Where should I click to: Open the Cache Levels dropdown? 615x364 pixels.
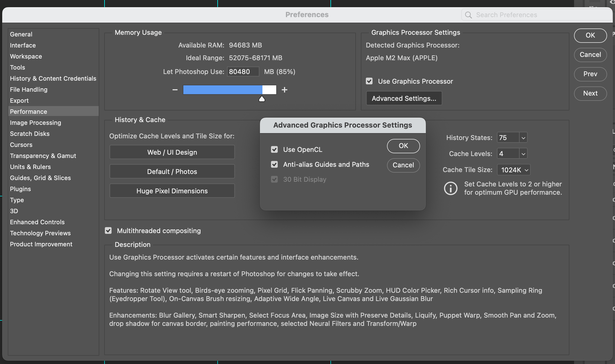click(x=523, y=154)
